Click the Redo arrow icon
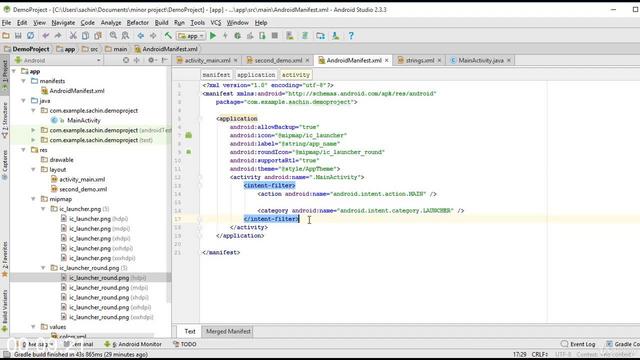 [58, 36]
